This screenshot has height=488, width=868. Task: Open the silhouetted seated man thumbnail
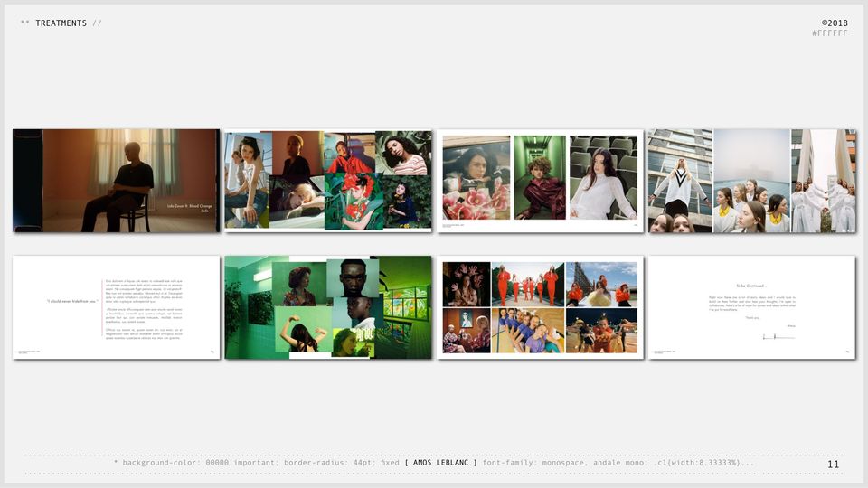117,181
